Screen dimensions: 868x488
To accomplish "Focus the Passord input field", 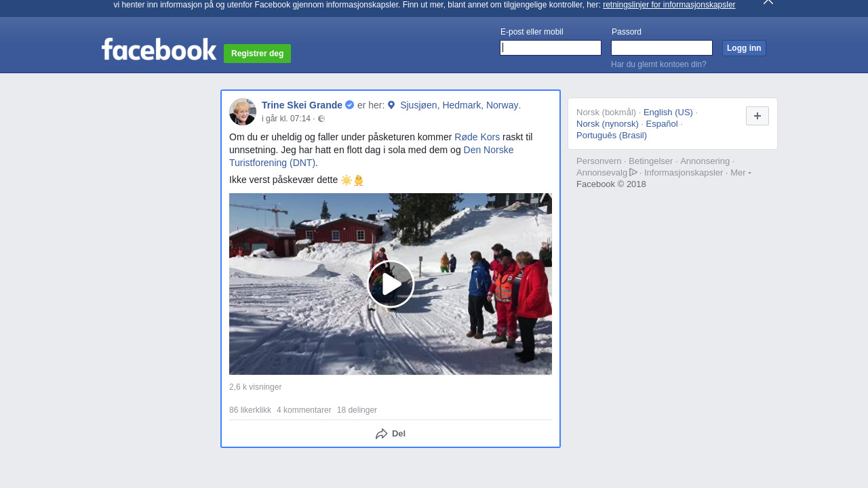I will (662, 48).
